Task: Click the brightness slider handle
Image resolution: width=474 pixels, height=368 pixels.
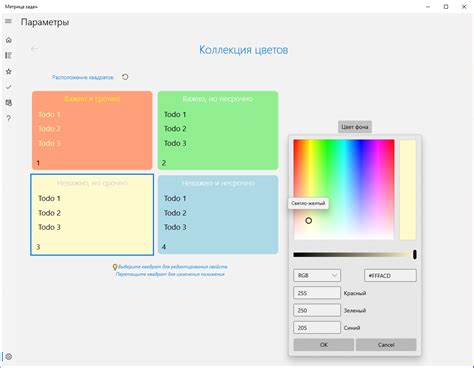Action: coord(415,255)
